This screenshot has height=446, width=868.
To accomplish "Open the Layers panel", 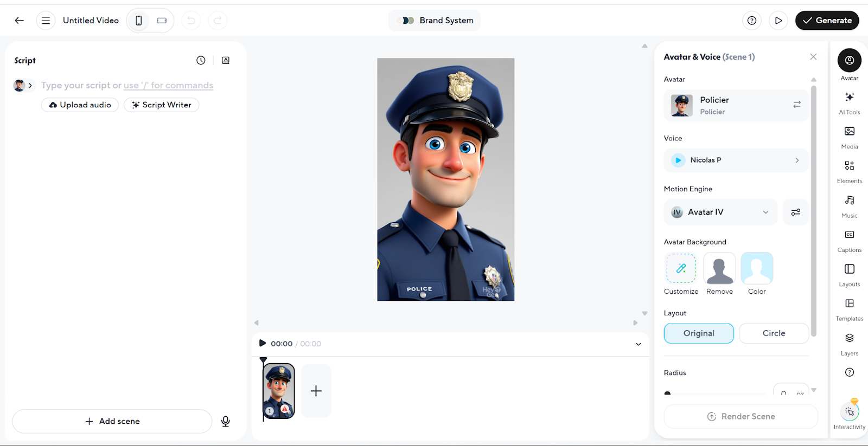I will click(x=849, y=343).
